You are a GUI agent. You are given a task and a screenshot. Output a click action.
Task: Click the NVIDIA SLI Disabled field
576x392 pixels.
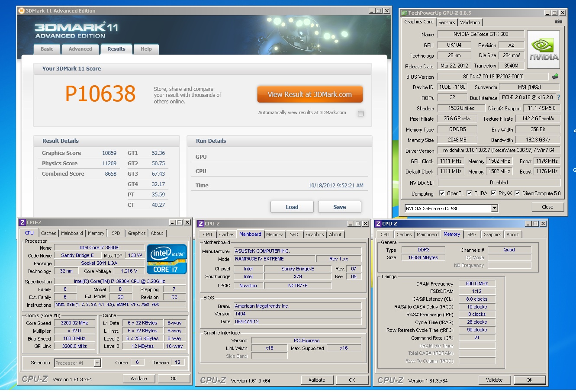click(499, 183)
